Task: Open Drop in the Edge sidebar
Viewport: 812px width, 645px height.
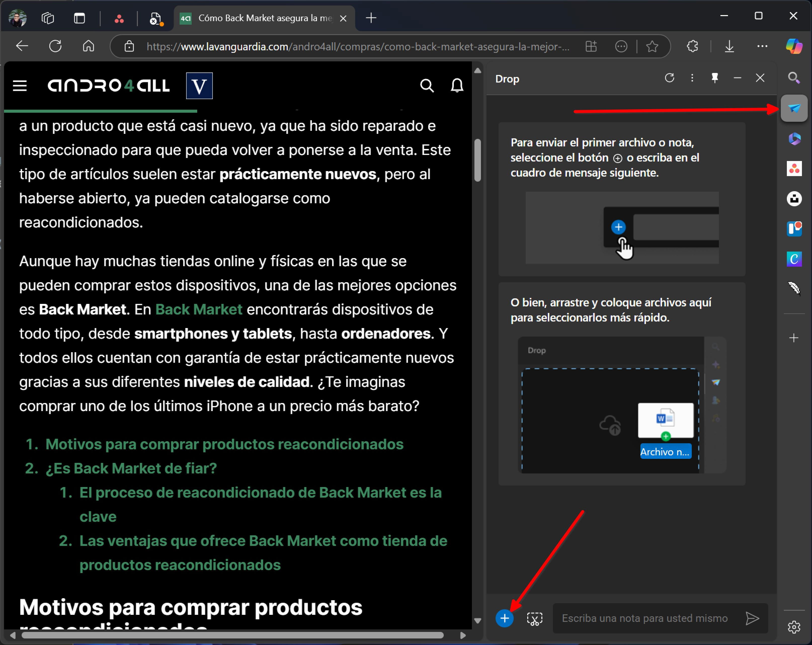Action: point(794,108)
